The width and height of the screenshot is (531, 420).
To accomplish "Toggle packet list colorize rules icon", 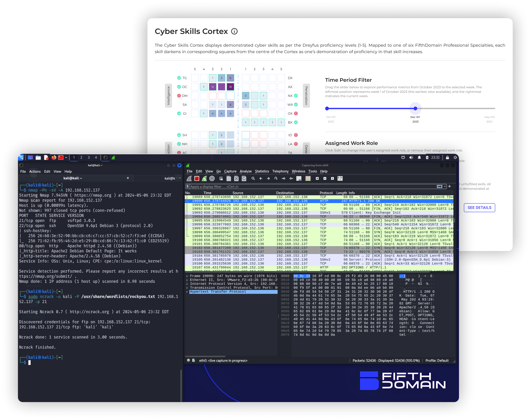I will tap(308, 178).
